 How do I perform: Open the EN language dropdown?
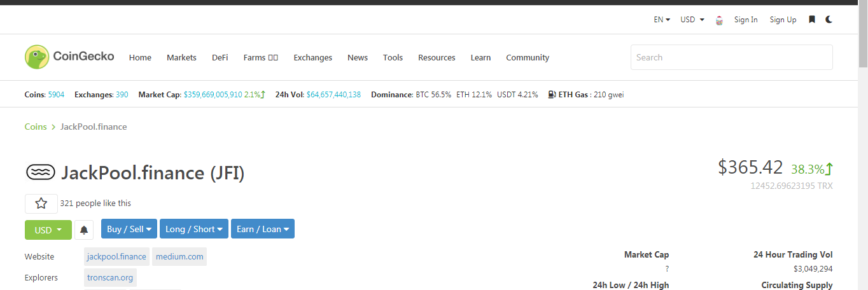click(x=662, y=20)
